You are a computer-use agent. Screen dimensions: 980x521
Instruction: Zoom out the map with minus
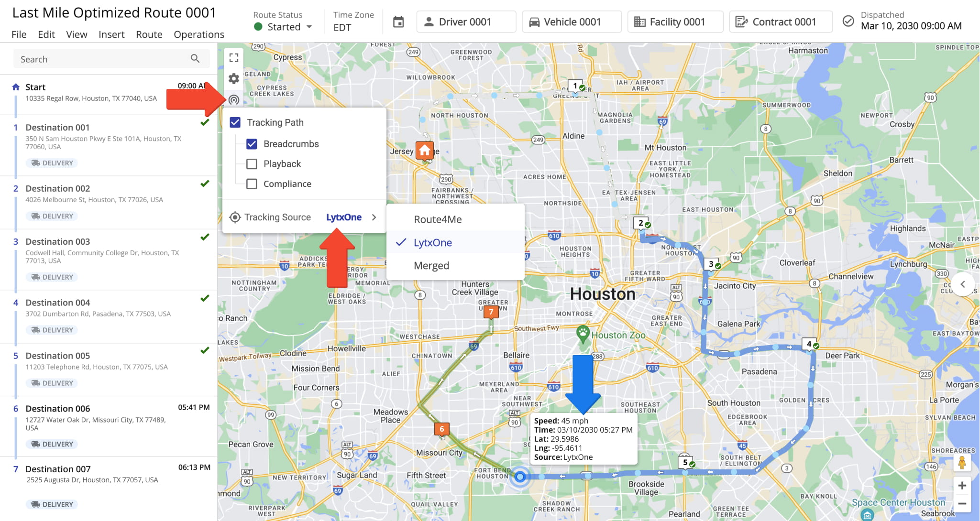(962, 504)
